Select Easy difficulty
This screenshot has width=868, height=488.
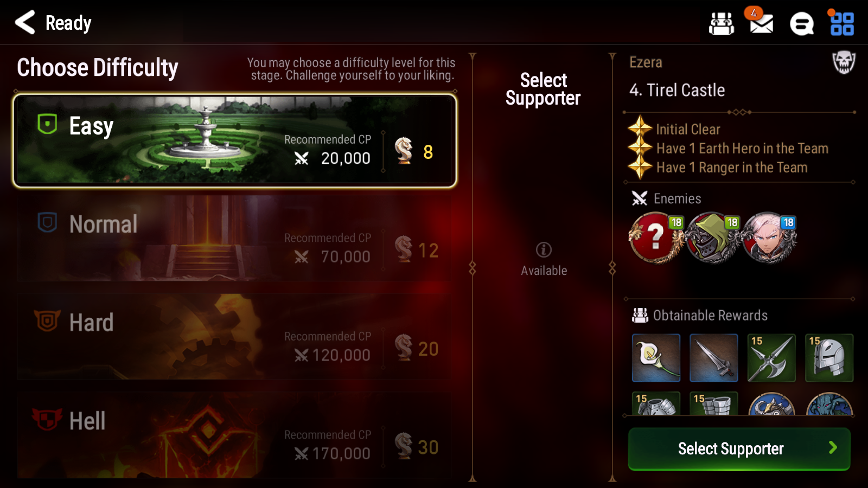[235, 141]
